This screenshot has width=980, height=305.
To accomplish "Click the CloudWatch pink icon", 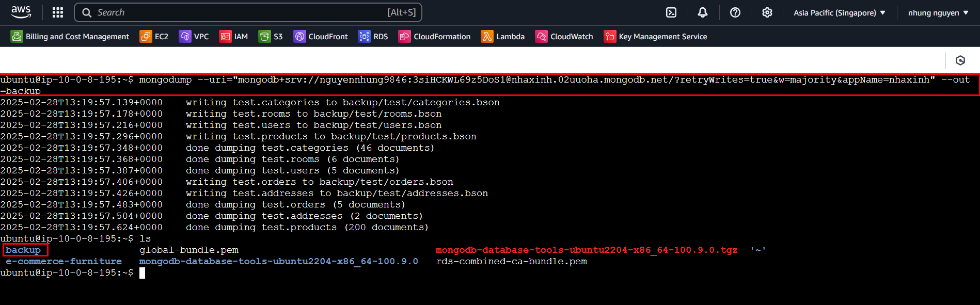I will tap(541, 37).
